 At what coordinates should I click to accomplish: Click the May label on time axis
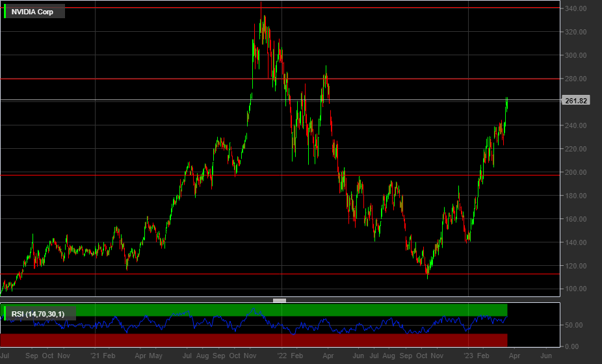(155, 356)
